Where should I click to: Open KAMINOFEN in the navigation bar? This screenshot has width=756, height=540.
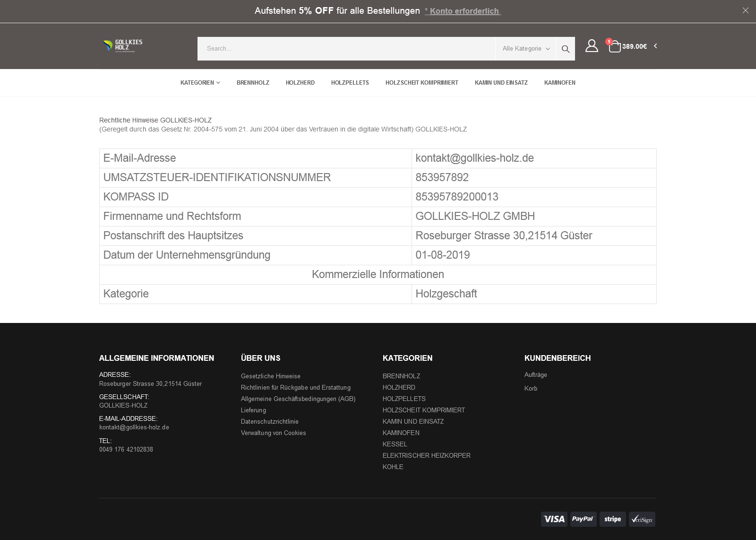[560, 83]
